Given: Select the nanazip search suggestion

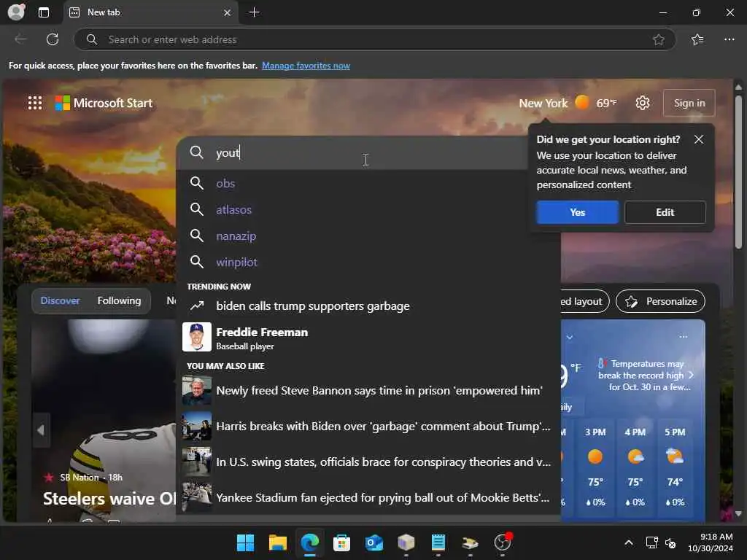Looking at the screenshot, I should coord(368,236).
